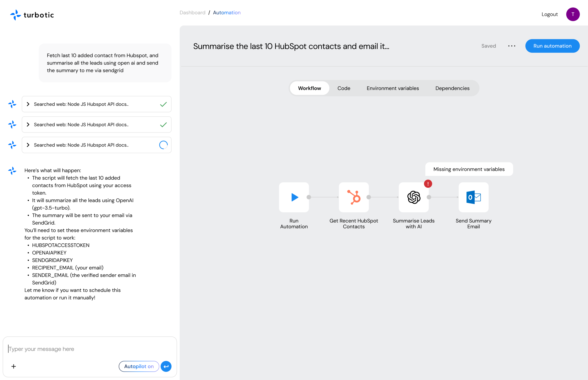Image resolution: width=588 pixels, height=380 pixels.
Task: Click the 'Run Automation' node label
Action: tap(294, 224)
